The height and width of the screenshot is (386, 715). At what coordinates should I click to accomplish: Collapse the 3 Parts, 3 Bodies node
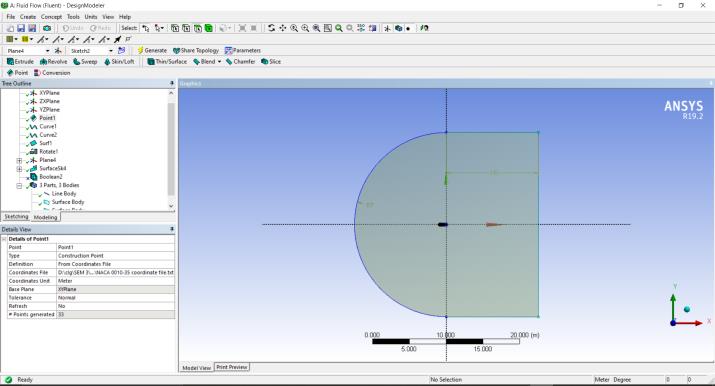click(x=19, y=185)
